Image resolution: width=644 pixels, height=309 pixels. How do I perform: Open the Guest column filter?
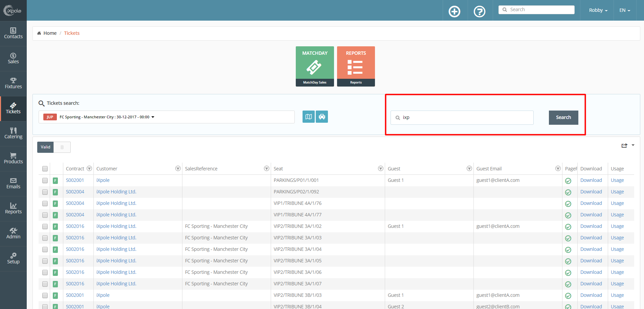(469, 168)
